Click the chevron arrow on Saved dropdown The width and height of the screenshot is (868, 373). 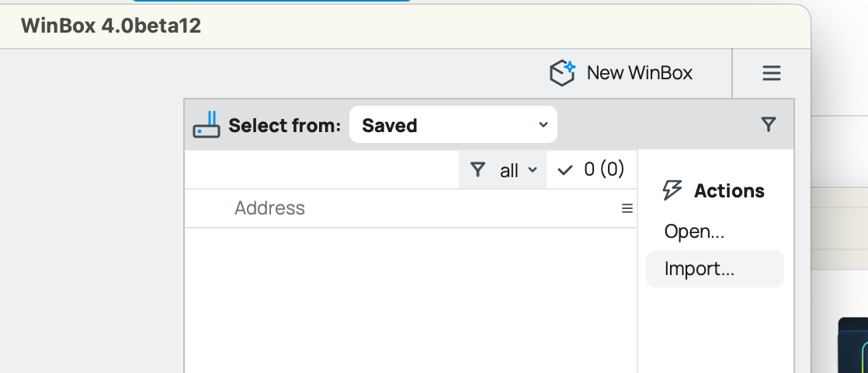(x=543, y=125)
